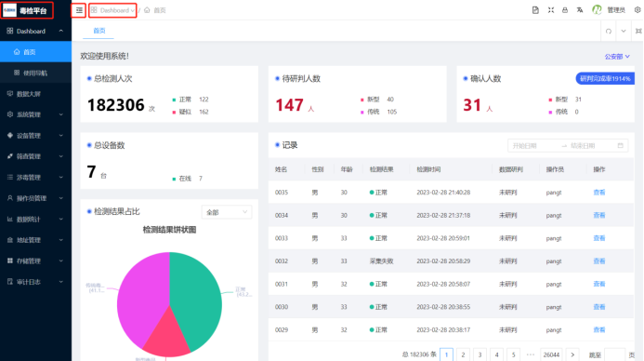Expand 数据统计 sidebar menu
Image resolution: width=644 pixels, height=361 pixels.
point(35,220)
